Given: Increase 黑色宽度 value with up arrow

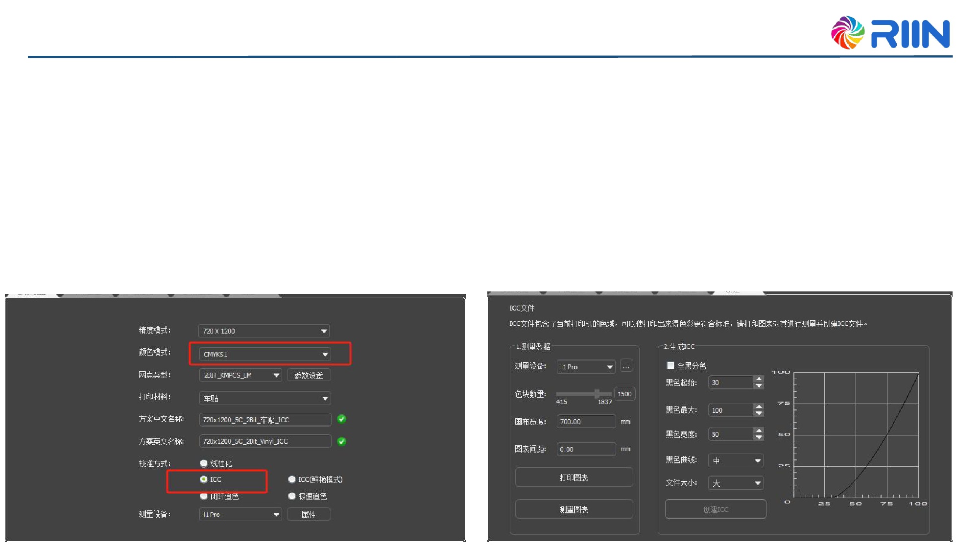Looking at the screenshot, I should tap(759, 431).
